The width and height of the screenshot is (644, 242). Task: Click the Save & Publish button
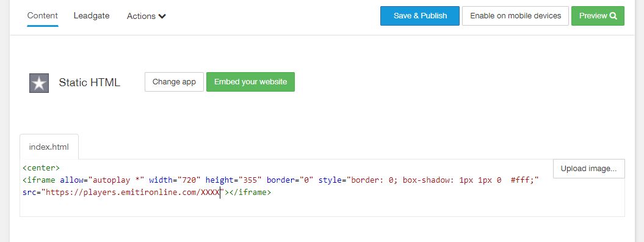[420, 16]
